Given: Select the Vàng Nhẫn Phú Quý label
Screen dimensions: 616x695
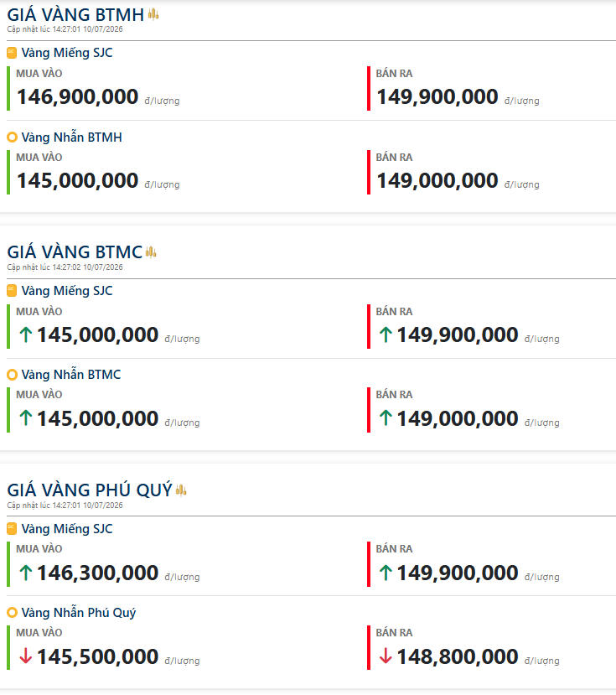Looking at the screenshot, I should [x=79, y=613].
